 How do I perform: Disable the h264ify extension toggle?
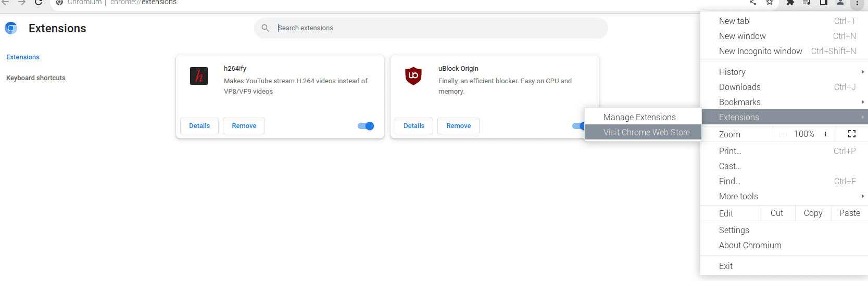tap(366, 126)
